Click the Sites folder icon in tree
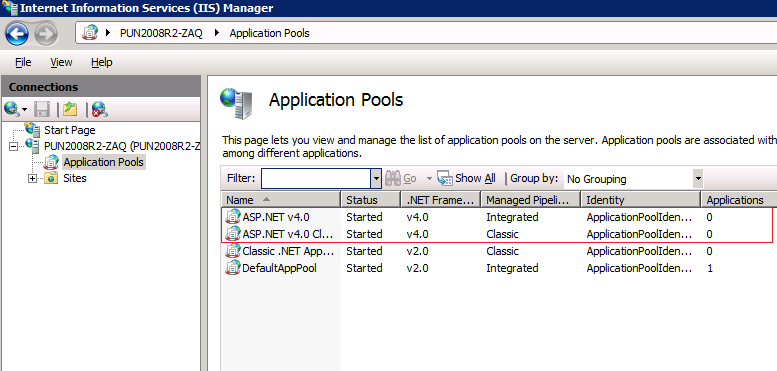777x371 pixels. click(x=51, y=178)
